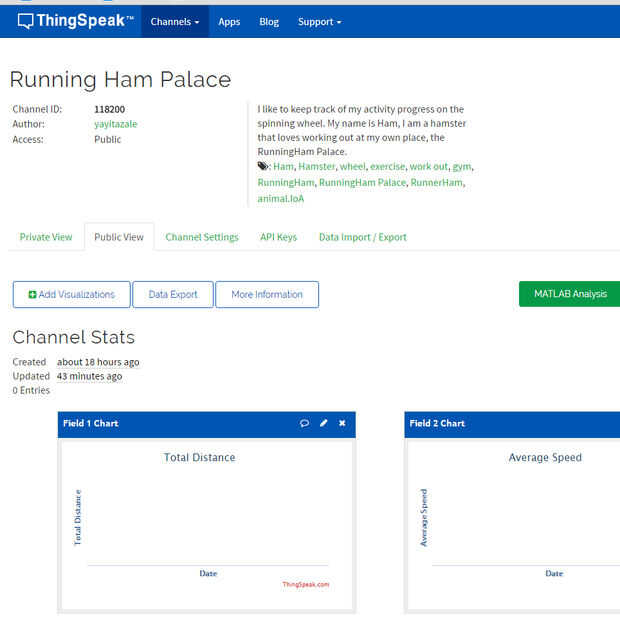Click Date axis label in Field 1 chart

(x=208, y=573)
